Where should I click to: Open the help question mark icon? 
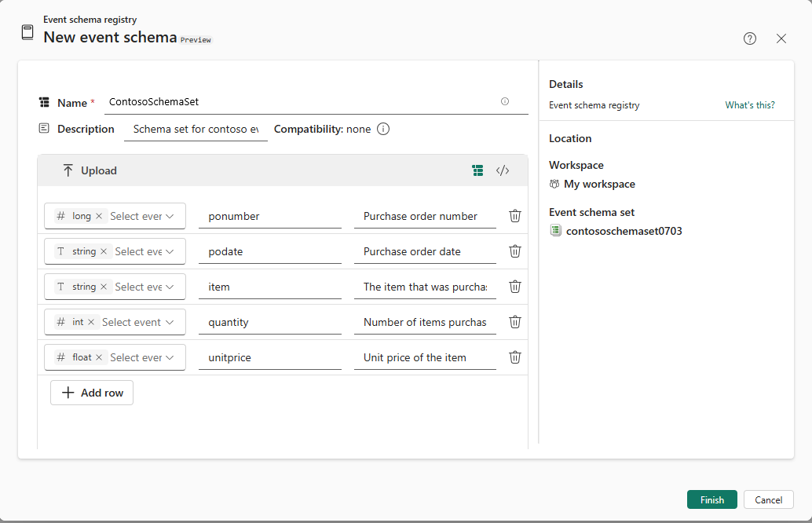(x=750, y=38)
